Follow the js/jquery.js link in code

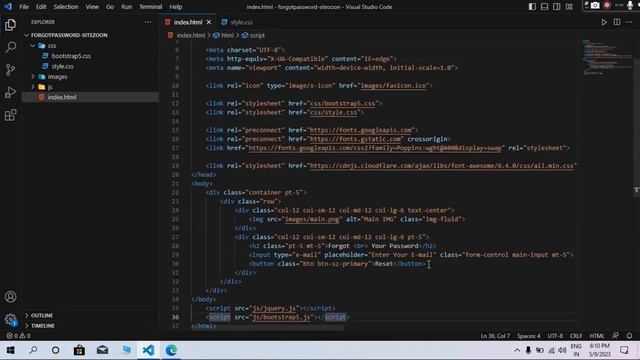[274, 309]
